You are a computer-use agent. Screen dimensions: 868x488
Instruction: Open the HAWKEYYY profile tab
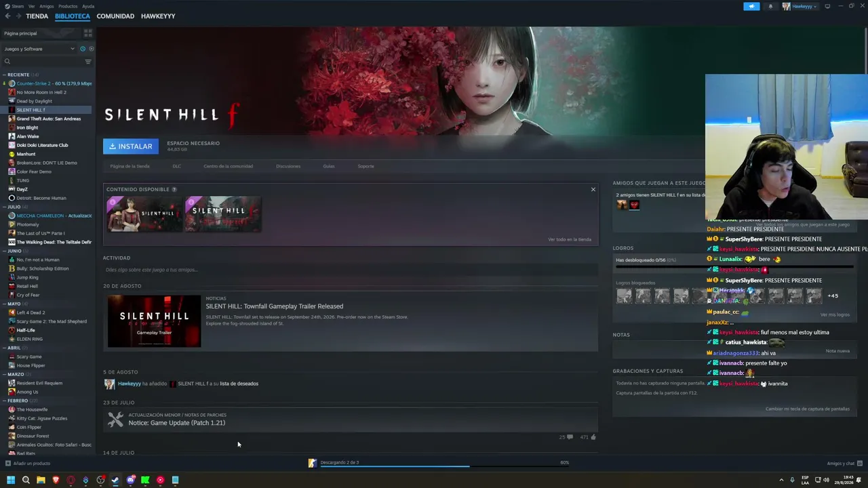(x=158, y=16)
